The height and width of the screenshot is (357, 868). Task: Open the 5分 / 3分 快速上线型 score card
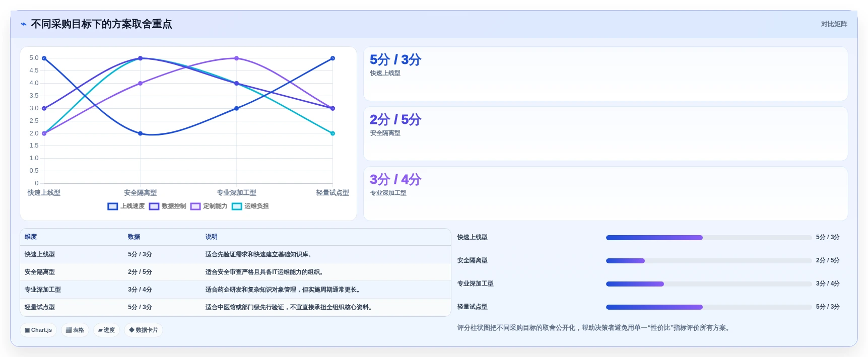tap(606, 74)
